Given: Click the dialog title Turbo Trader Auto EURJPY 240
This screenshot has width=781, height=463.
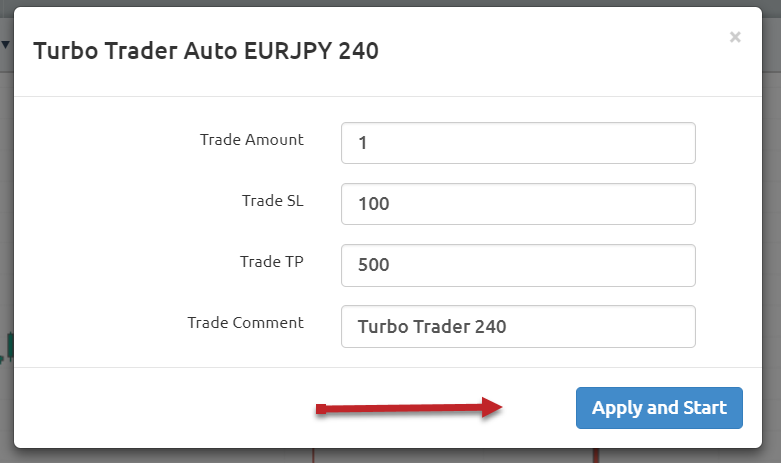Looking at the screenshot, I should 206,51.
